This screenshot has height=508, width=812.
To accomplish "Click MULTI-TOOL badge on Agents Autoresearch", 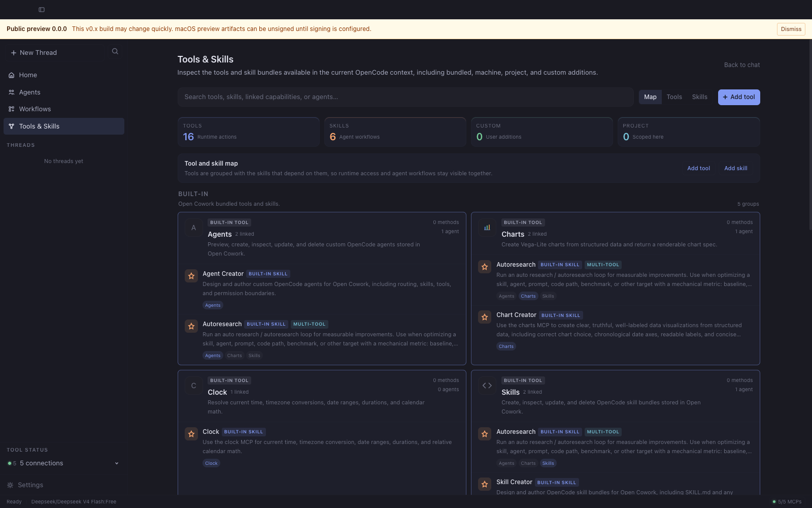I will point(309,324).
